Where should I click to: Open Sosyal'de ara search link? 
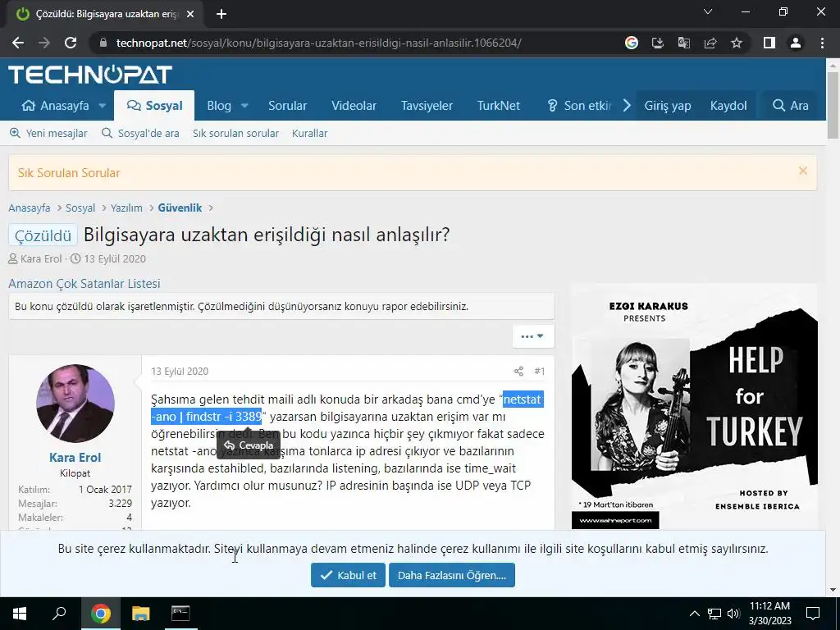coord(141,134)
